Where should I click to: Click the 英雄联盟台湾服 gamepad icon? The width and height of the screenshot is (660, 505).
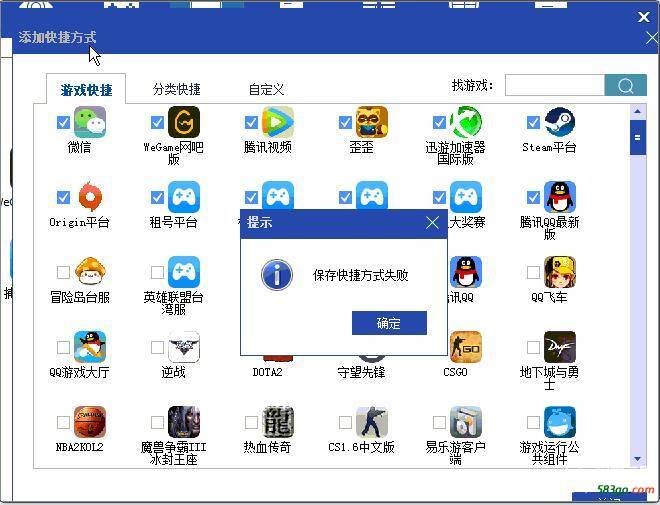coord(184,272)
